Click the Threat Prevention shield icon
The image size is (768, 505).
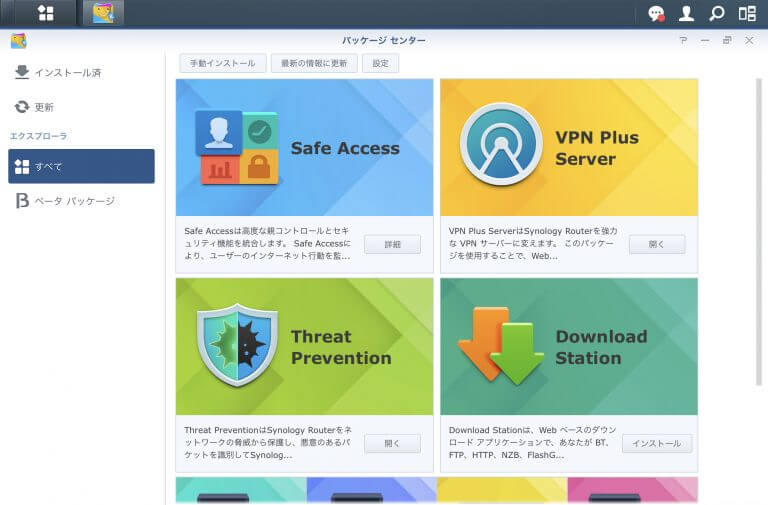[x=238, y=344]
